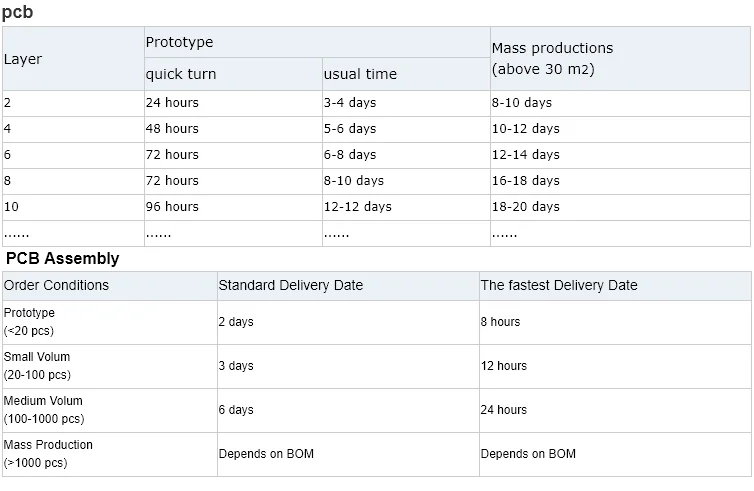
Task: Click the "pcb" heading text
Action: pyautogui.click(x=17, y=12)
